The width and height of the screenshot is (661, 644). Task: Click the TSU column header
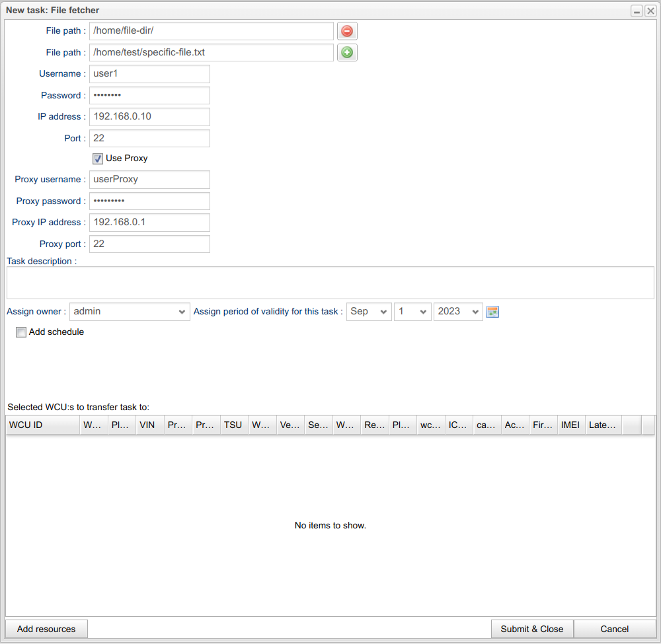click(233, 425)
